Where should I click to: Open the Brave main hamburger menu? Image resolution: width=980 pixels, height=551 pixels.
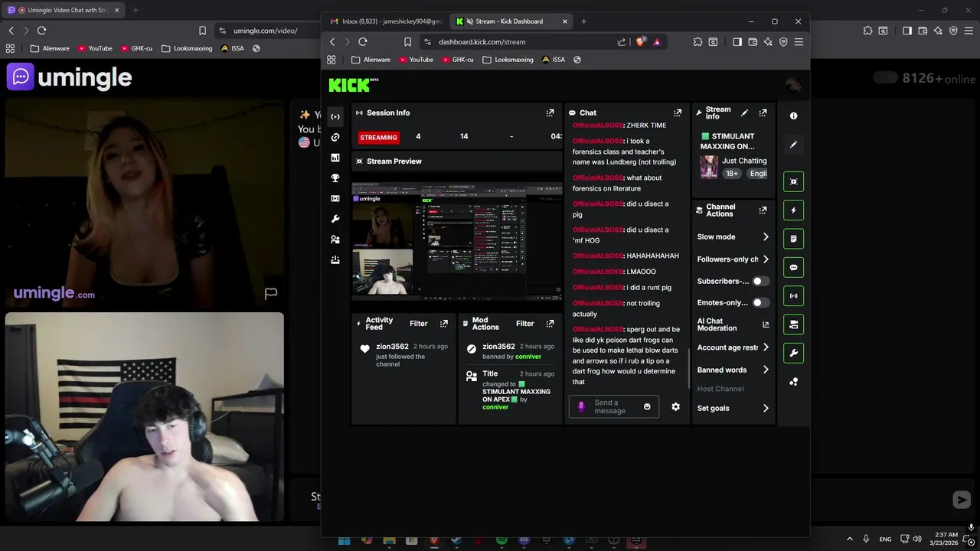(798, 42)
